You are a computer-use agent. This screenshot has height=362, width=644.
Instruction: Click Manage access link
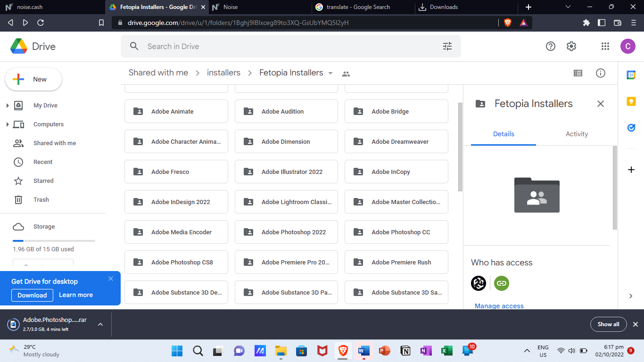[499, 306]
